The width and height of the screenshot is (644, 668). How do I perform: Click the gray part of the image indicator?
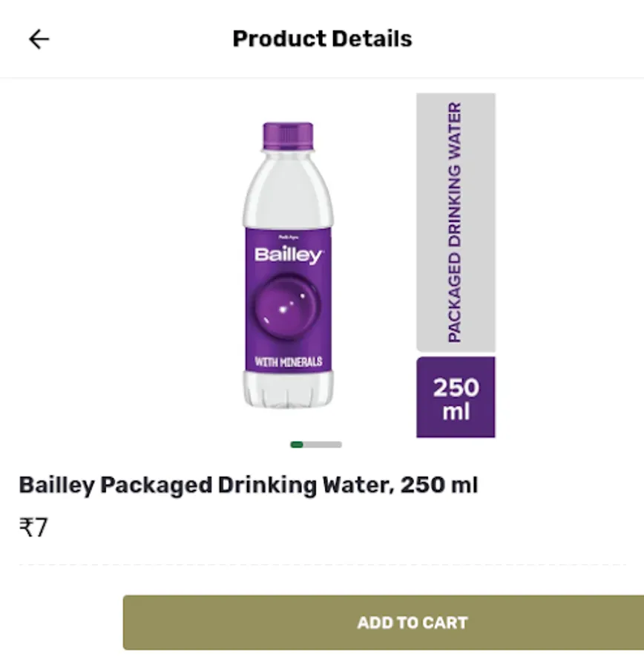point(323,445)
